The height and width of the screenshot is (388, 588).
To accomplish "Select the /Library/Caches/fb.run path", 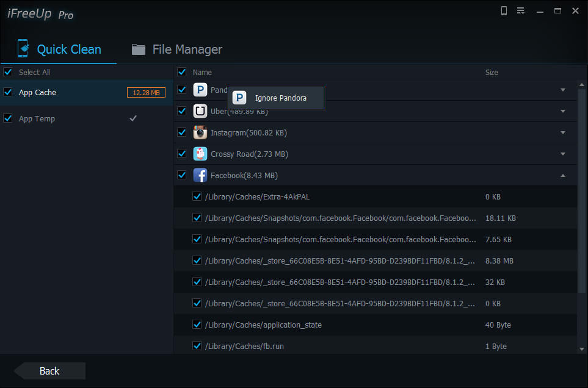I will (x=244, y=347).
